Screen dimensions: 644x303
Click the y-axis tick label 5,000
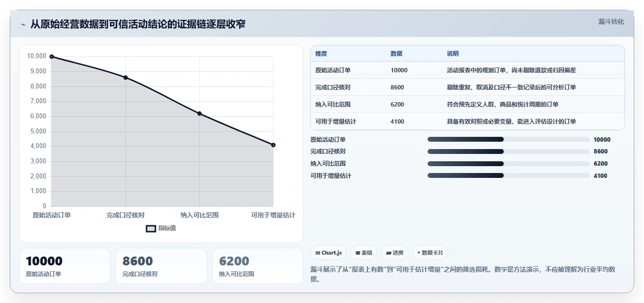click(x=38, y=131)
